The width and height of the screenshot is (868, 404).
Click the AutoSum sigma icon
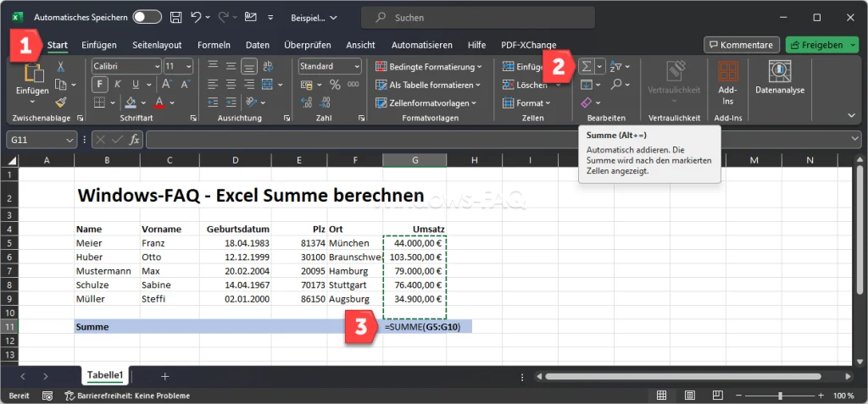[x=587, y=67]
